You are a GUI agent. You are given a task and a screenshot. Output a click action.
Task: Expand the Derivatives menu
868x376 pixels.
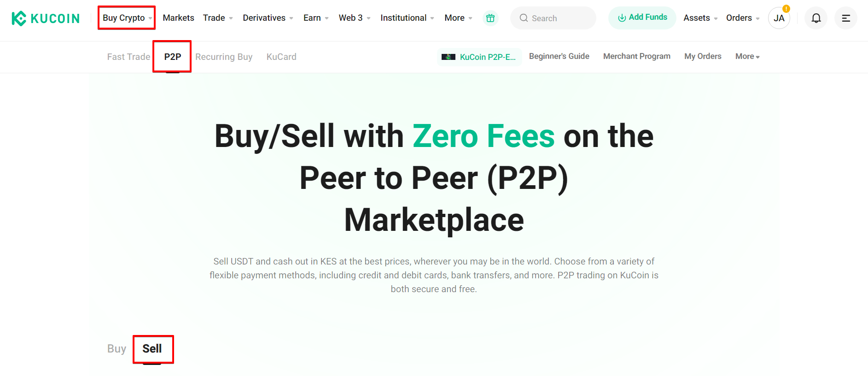[268, 18]
